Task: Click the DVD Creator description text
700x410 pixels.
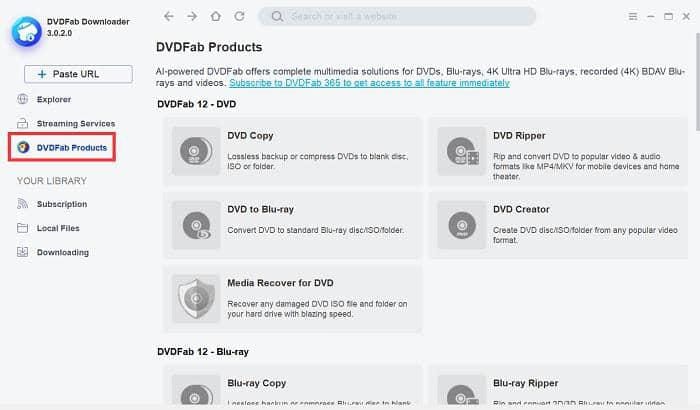Action: 585,235
